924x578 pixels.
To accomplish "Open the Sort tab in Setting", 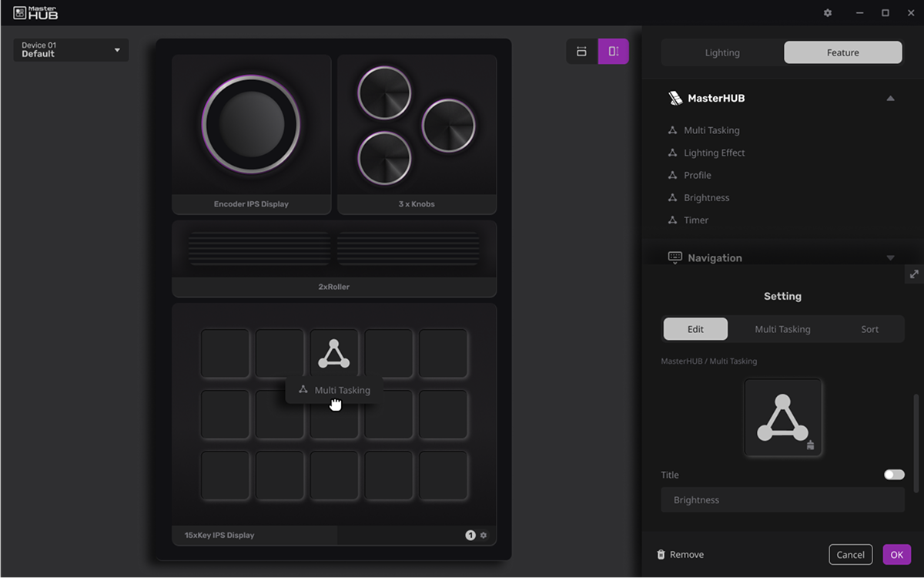I will click(870, 329).
